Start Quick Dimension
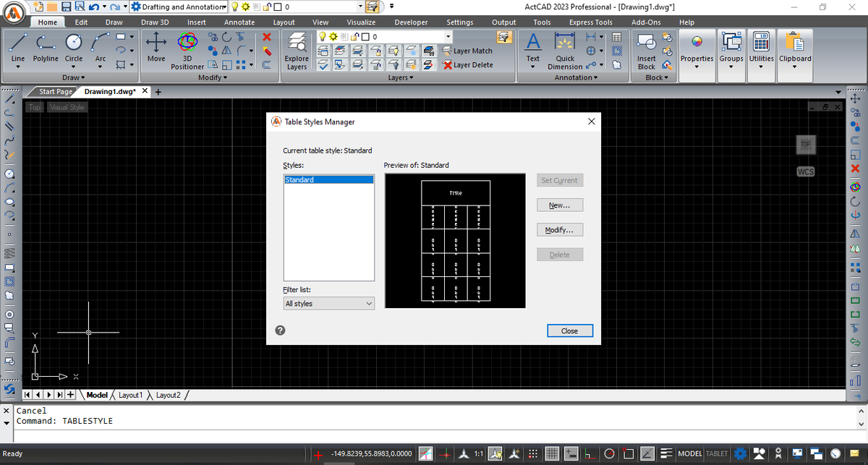Viewport: 868px width, 465px height. pyautogui.click(x=565, y=51)
